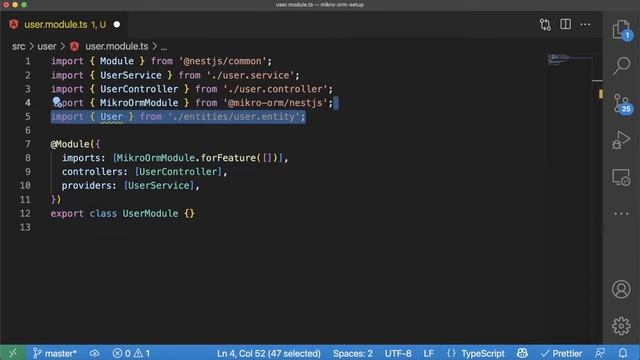
Task: Click './entities/user.entity' import path
Action: pyautogui.click(x=234, y=117)
